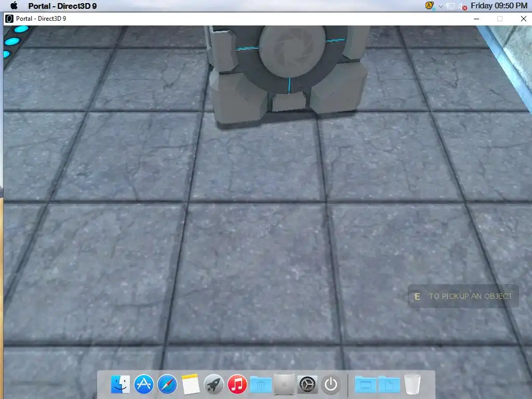This screenshot has height=399, width=532.
Task: Open the blue library folder in dock
Action: tap(261, 385)
